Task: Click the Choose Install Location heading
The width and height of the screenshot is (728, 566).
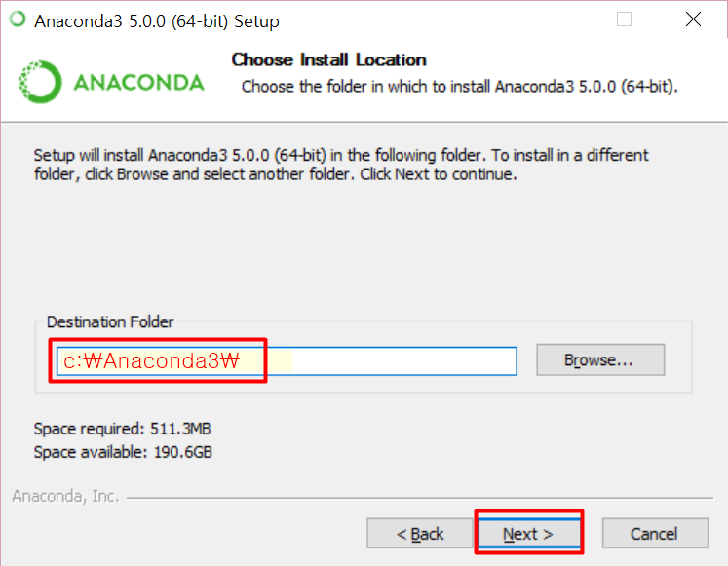Action: coord(328,59)
